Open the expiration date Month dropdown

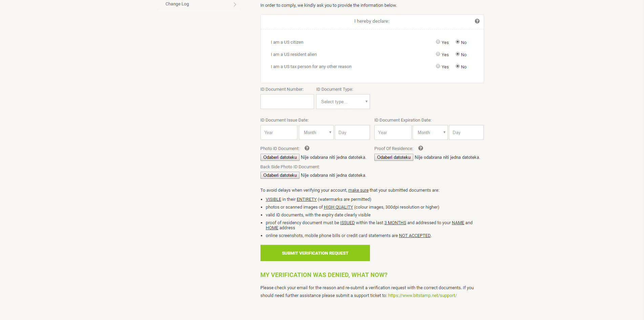point(430,132)
